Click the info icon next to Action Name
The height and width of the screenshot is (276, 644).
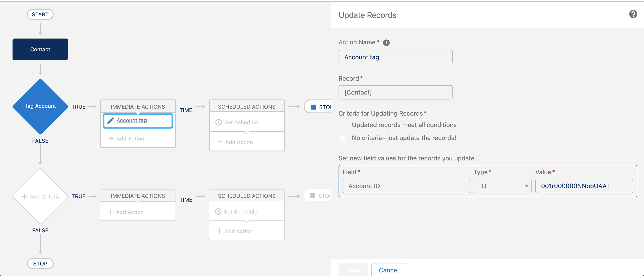[x=386, y=43]
